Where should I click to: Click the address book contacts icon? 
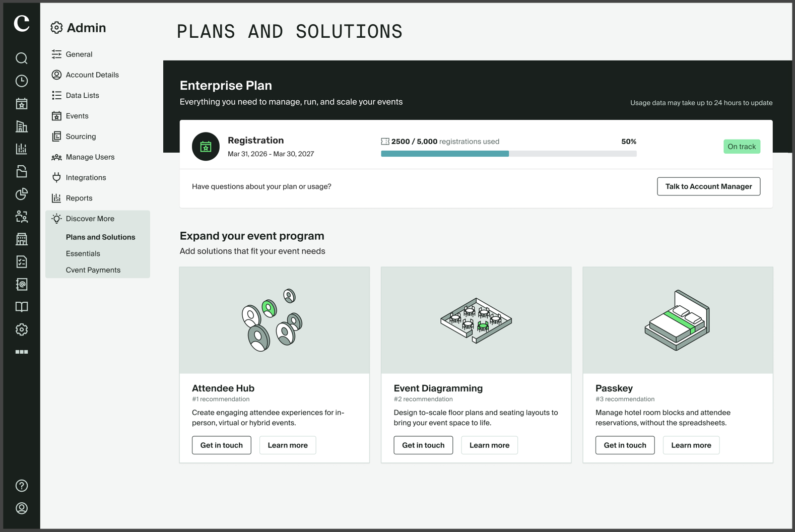21,284
